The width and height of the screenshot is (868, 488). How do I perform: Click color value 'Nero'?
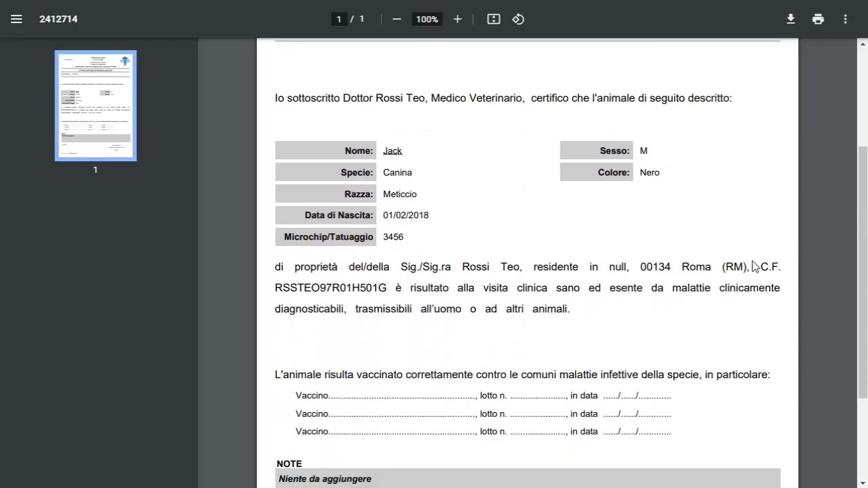650,172
